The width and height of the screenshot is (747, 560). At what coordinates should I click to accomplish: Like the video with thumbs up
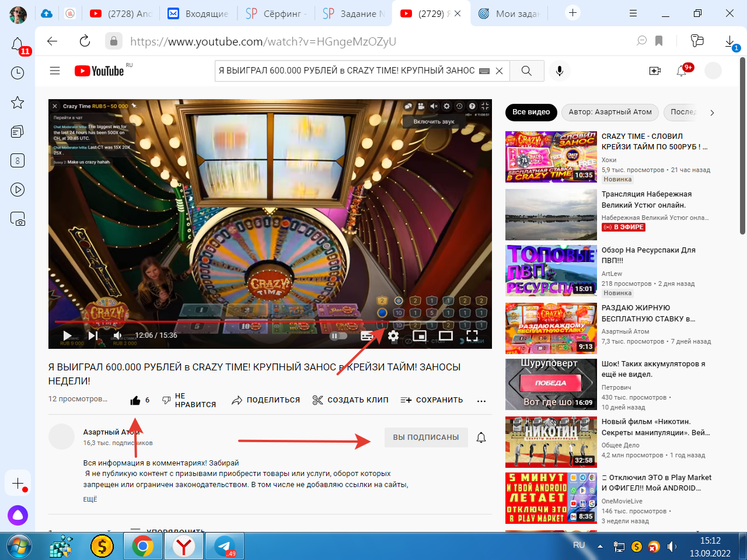[x=135, y=400]
